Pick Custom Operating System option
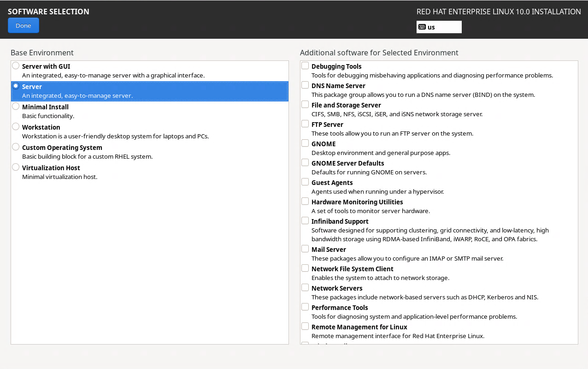This screenshot has height=369, width=588. coord(16,147)
